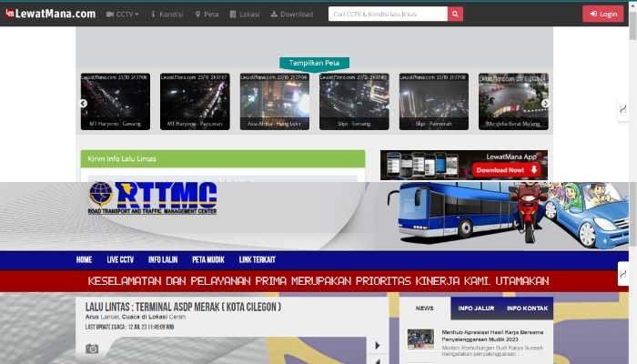Open MT Haryono - Pancoran CCTV thumbnail
Image resolution: width=637 pixels, height=364 pixels.
(x=195, y=102)
